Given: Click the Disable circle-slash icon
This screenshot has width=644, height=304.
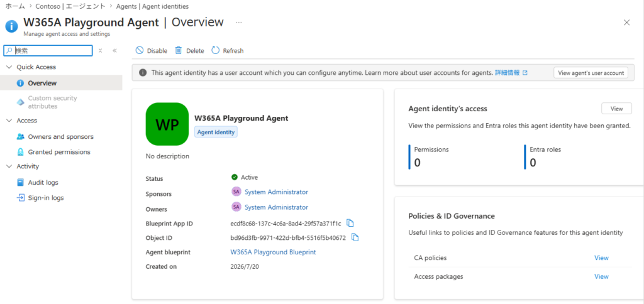Looking at the screenshot, I should (140, 50).
